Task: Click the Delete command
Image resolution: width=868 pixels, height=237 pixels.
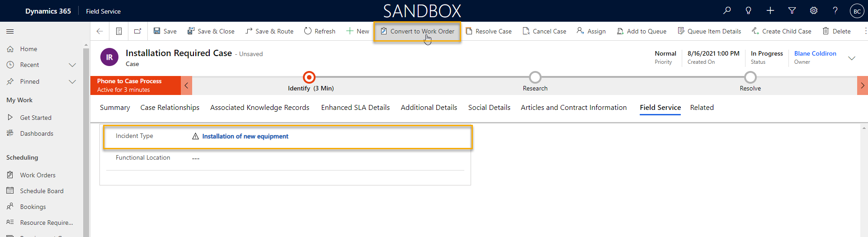Action: 836,31
